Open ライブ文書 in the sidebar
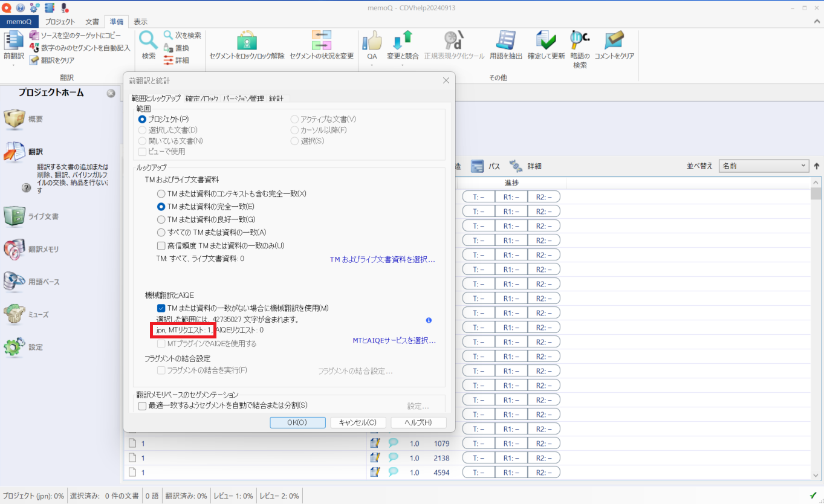 pos(31,216)
